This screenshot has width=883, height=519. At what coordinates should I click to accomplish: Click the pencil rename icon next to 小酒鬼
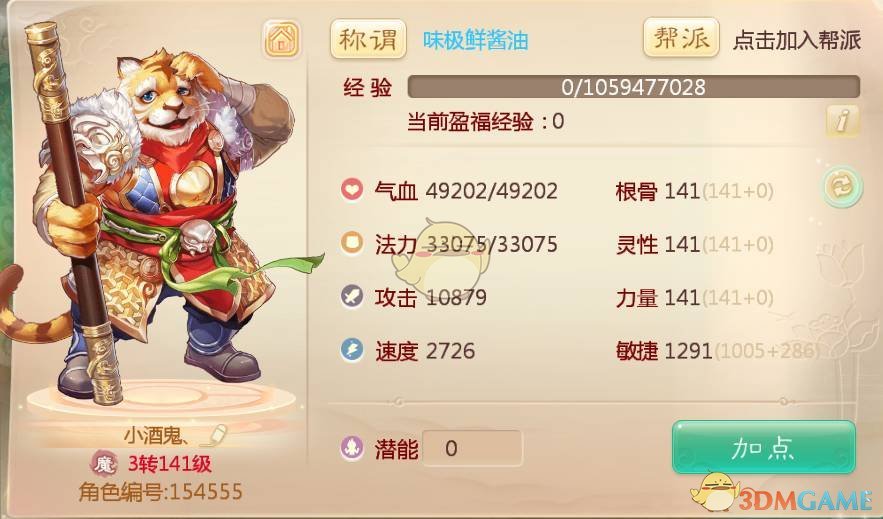pos(215,435)
